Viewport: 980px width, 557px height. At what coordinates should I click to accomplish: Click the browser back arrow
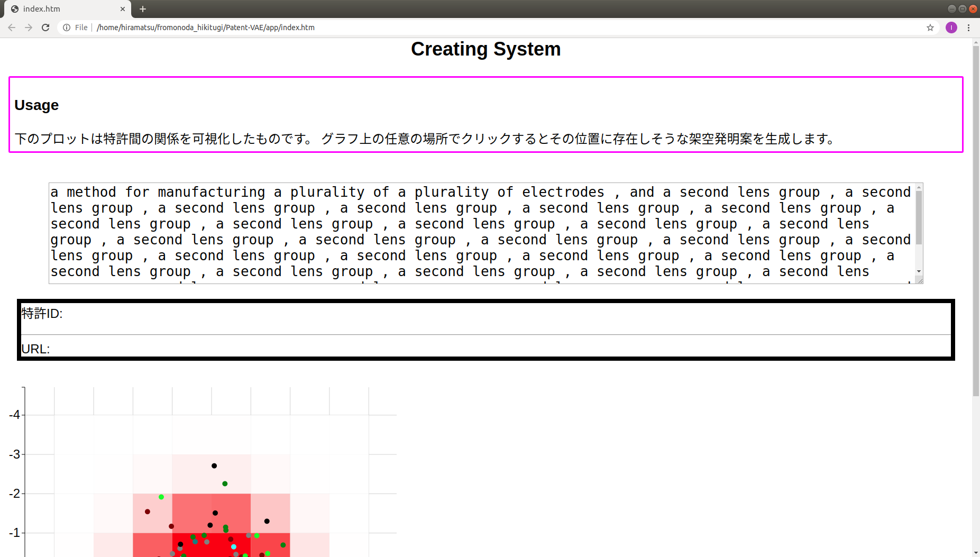pyautogui.click(x=12, y=28)
